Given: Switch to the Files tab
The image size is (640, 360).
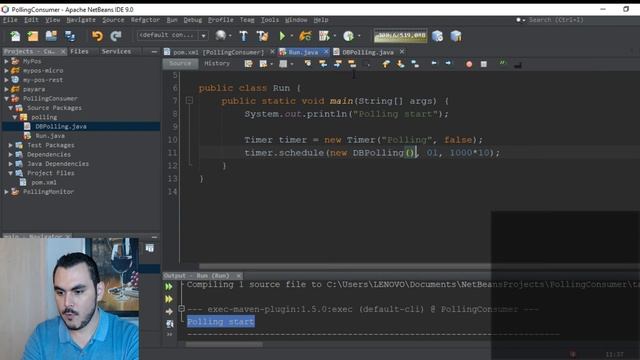Looking at the screenshot, I should (x=79, y=51).
